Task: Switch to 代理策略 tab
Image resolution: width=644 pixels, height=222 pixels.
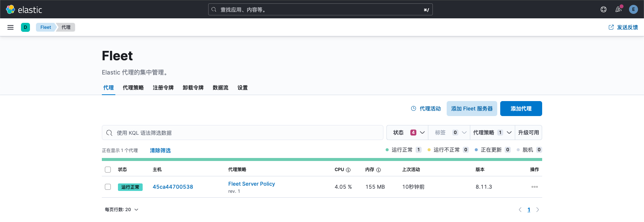Action: click(x=133, y=88)
